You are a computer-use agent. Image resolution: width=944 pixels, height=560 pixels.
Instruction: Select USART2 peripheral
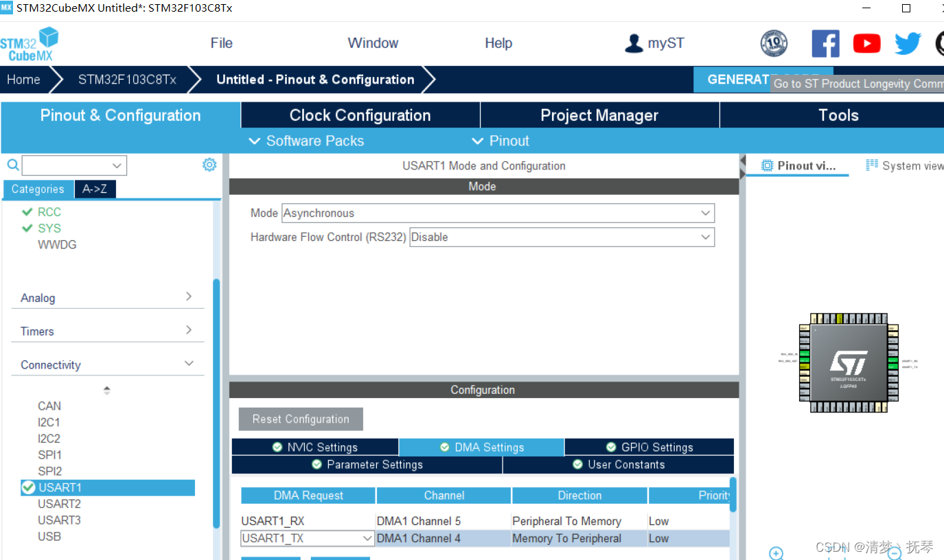(59, 504)
